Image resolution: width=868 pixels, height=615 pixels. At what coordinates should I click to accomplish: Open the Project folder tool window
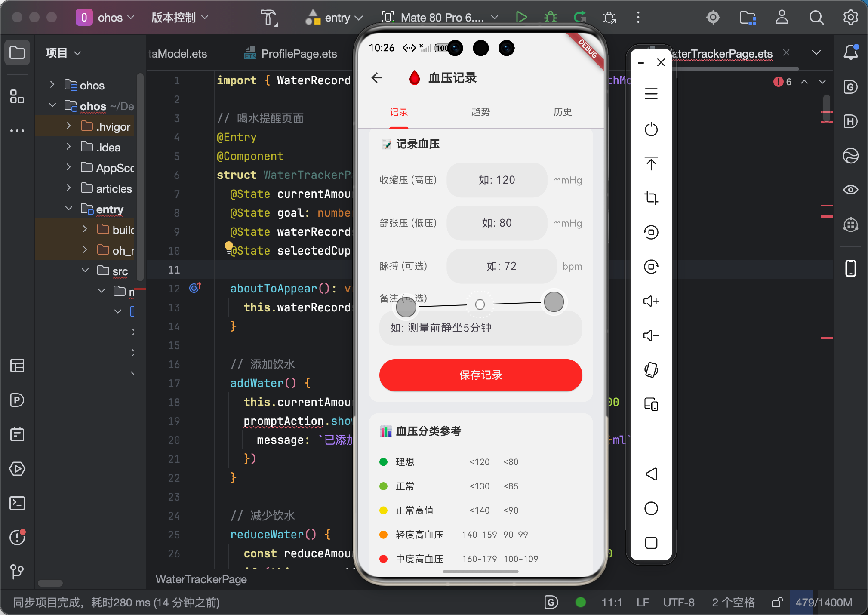17,52
